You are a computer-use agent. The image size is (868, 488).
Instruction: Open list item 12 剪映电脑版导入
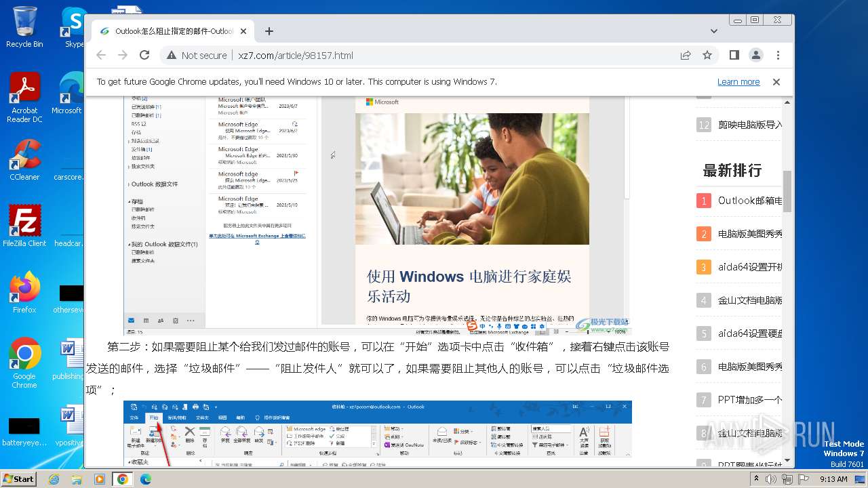[x=750, y=125]
